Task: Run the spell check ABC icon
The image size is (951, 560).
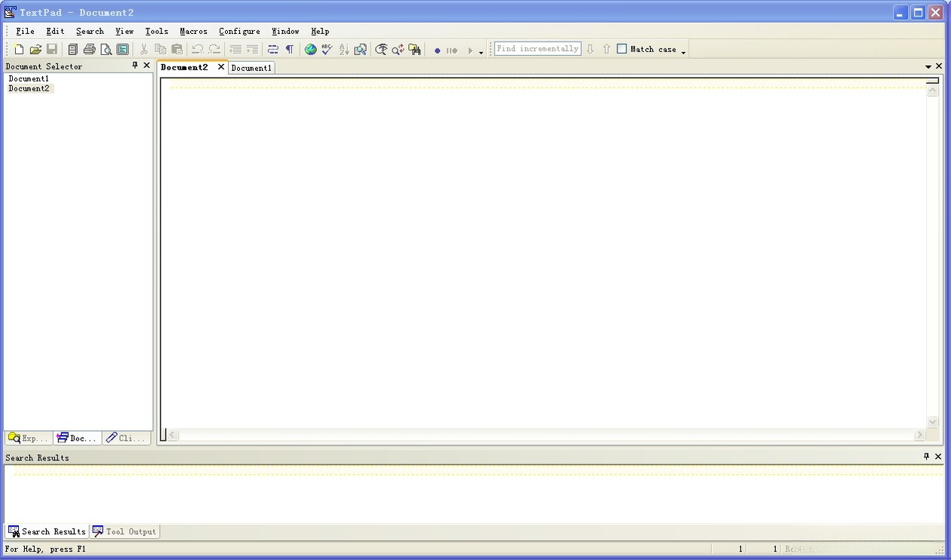Action: coord(327,49)
